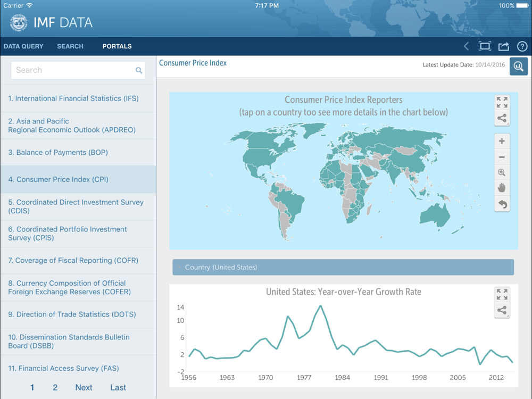
Task: Focus the sidebar Search field
Action: click(78, 70)
